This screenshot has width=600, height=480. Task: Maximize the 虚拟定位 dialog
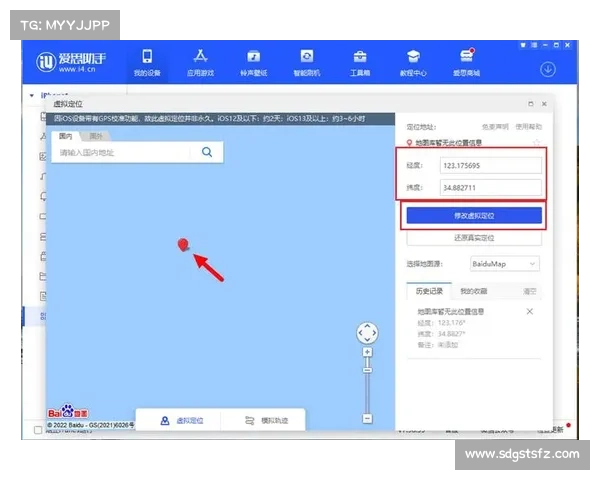(531, 104)
